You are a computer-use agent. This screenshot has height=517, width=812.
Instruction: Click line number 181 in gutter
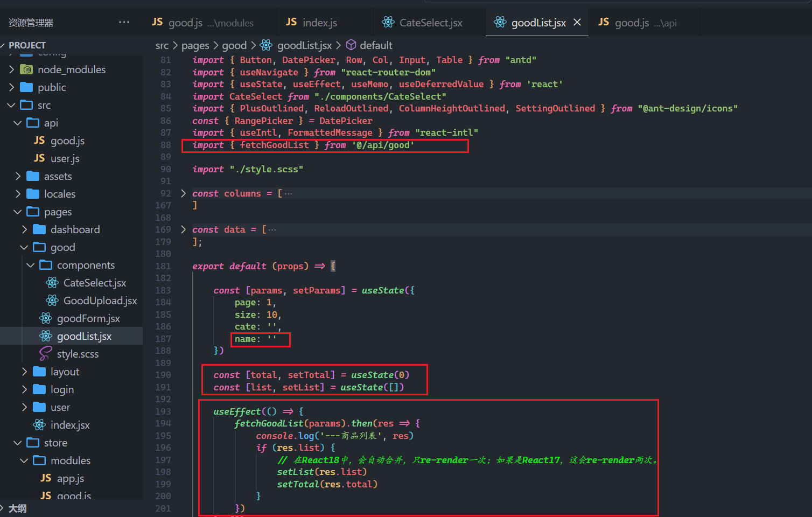pyautogui.click(x=163, y=266)
